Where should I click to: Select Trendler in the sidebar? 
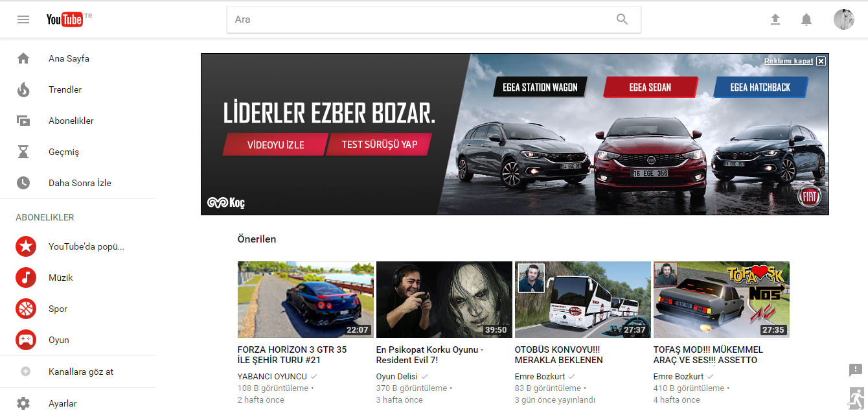(65, 89)
